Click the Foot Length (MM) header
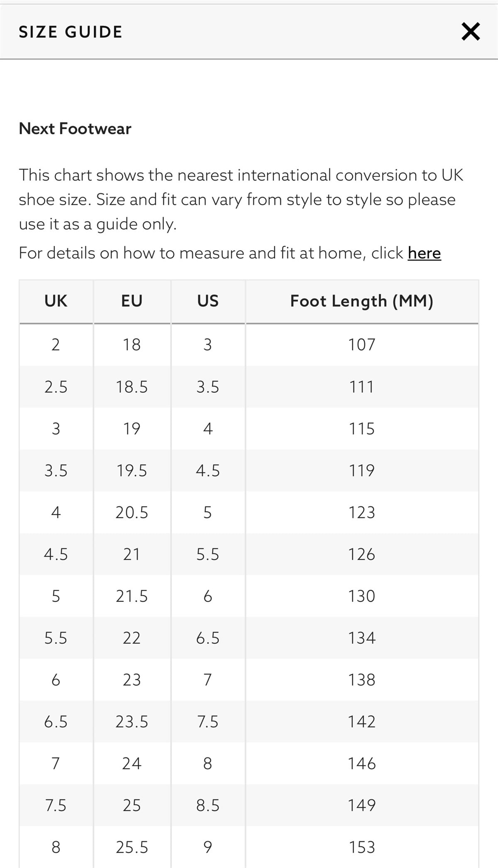 pos(361,301)
